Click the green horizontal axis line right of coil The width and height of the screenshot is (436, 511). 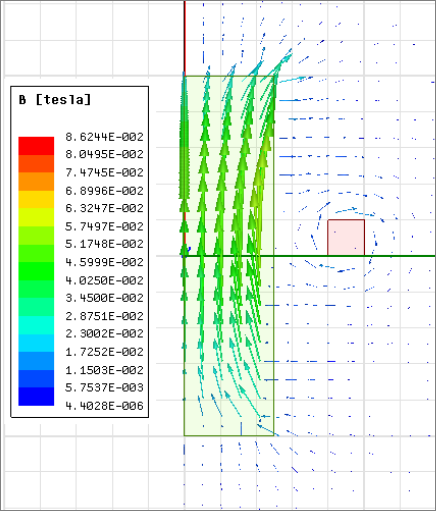click(400, 256)
